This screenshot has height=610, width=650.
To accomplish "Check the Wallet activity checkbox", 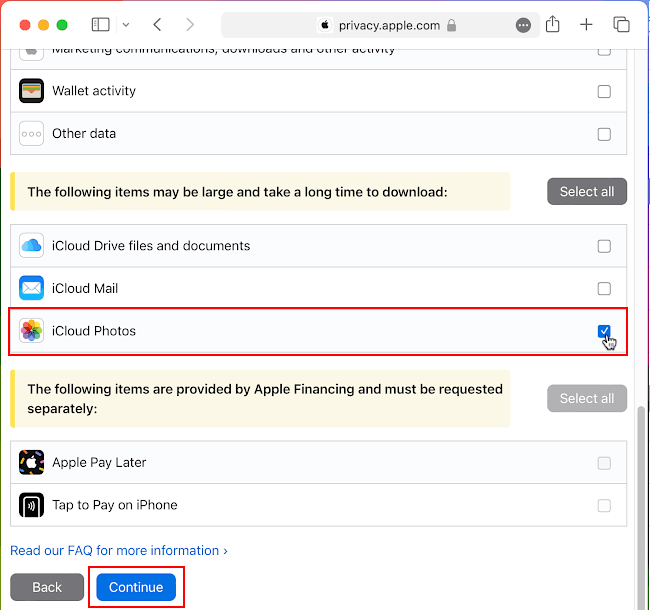I will click(x=604, y=91).
